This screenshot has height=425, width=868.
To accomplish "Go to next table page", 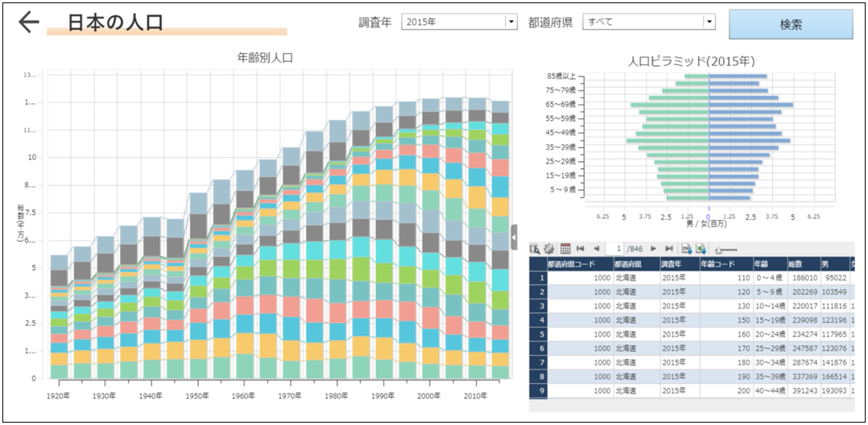I will click(654, 249).
